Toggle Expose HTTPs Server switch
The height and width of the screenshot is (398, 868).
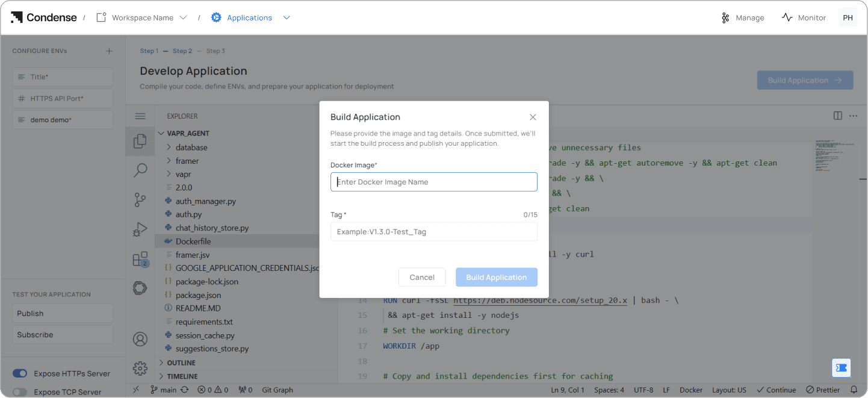tap(20, 373)
